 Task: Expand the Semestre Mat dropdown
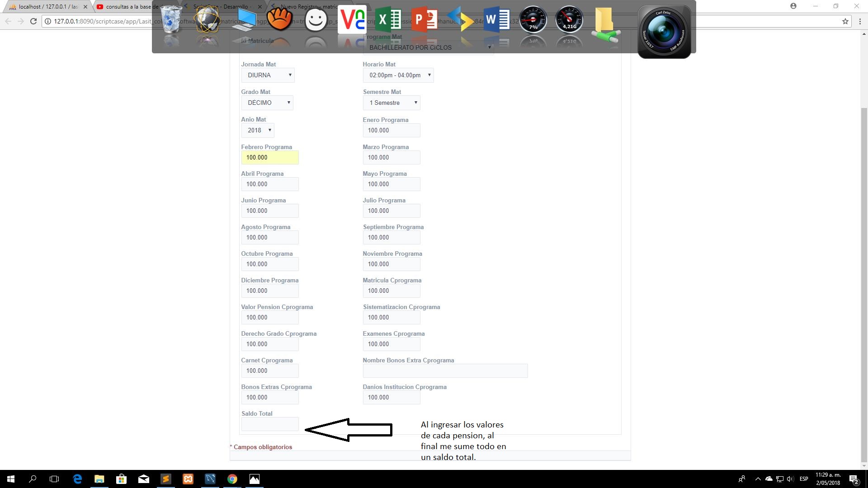click(x=392, y=103)
